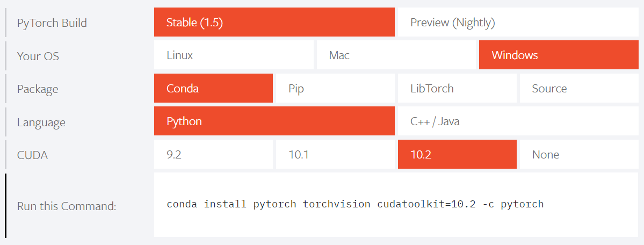
Task: Choose the LibTorch package option
Action: (457, 89)
